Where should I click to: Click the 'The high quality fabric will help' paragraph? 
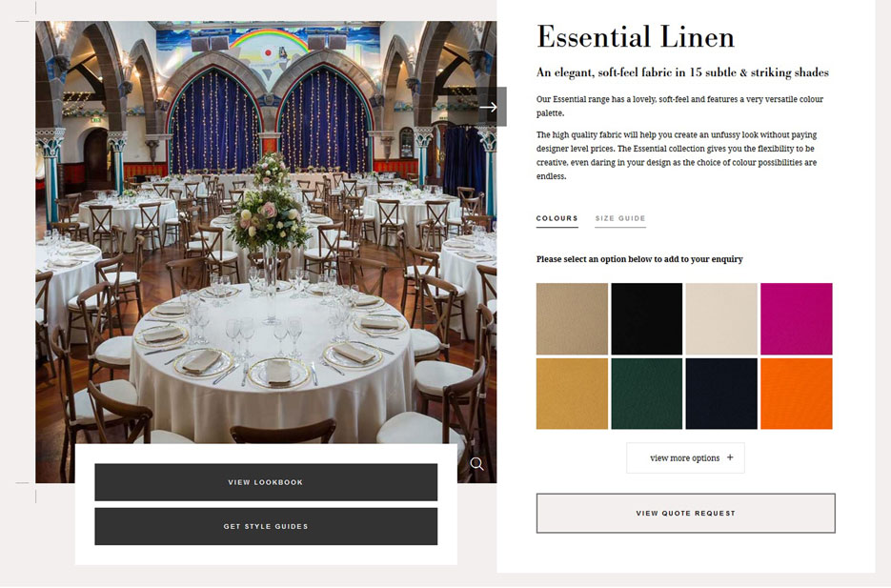click(677, 155)
